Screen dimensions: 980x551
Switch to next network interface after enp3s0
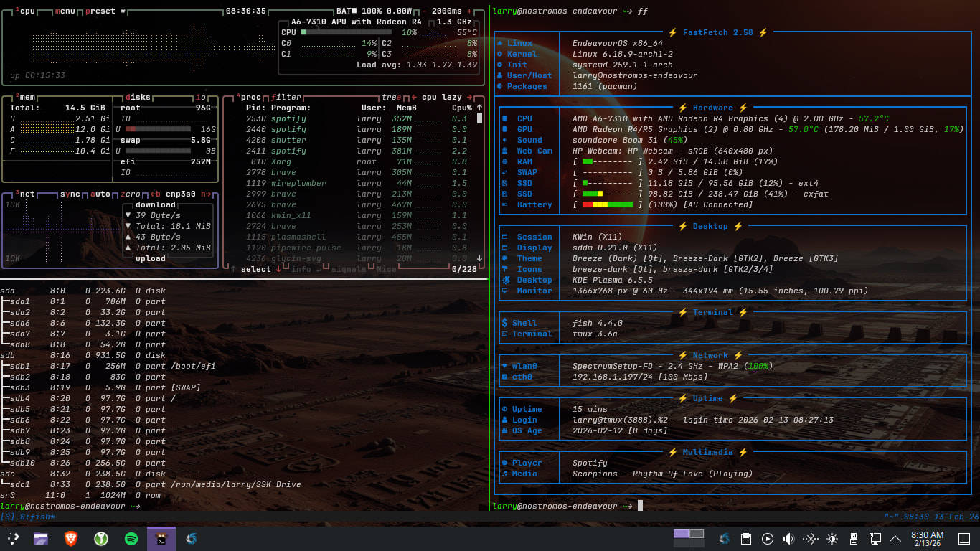[x=207, y=194]
